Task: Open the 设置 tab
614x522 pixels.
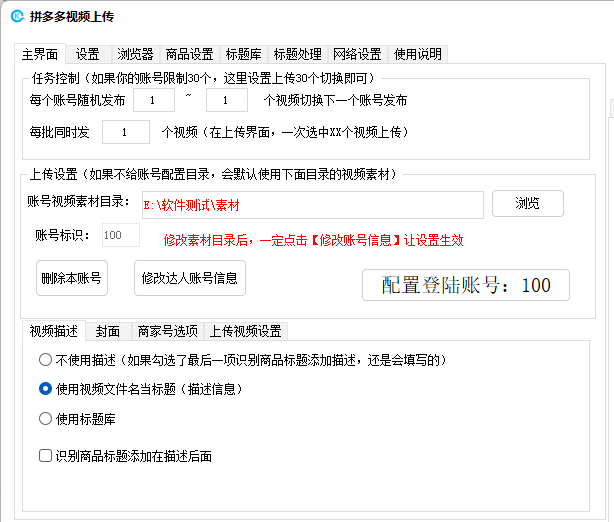Action: tap(87, 54)
